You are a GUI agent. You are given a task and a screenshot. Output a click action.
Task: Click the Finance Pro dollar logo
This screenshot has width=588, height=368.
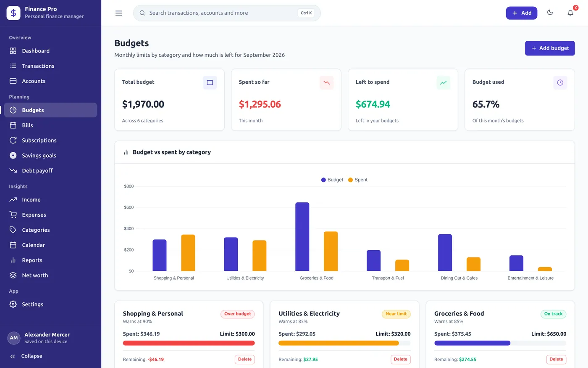click(13, 13)
